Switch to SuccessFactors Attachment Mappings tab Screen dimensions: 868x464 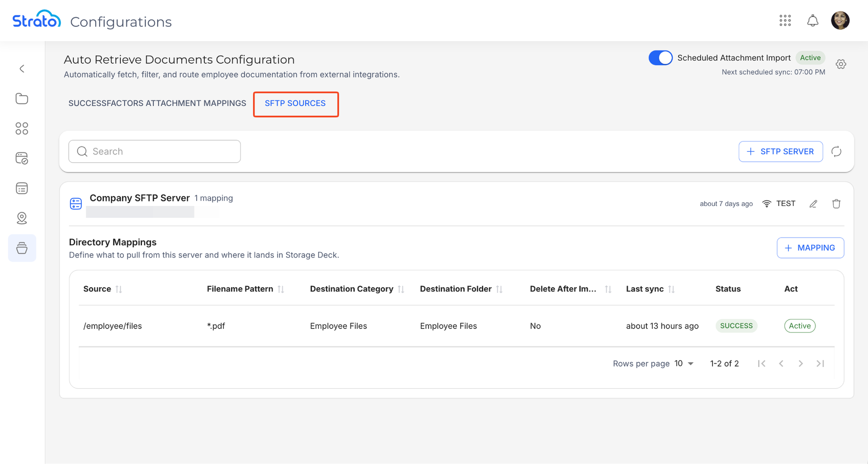click(157, 103)
